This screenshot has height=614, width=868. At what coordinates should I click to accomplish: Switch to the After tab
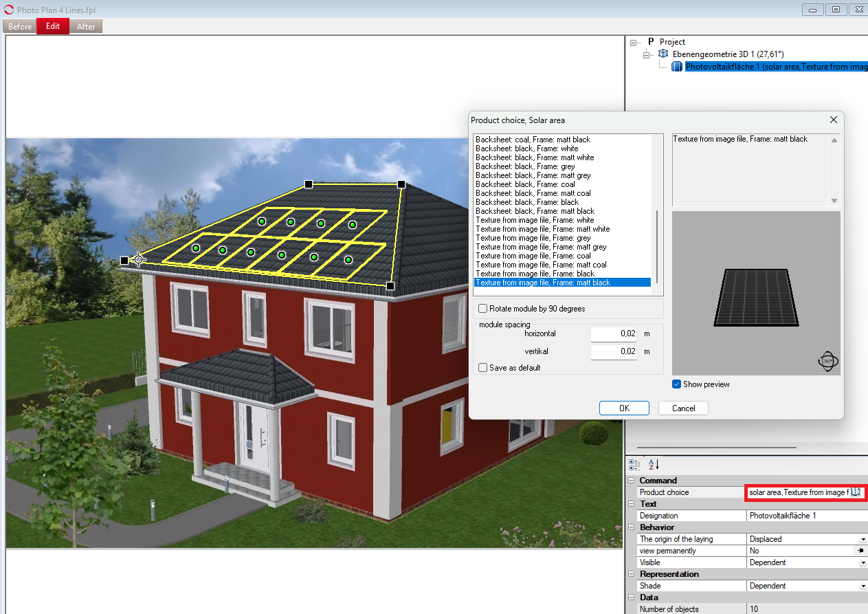point(86,27)
